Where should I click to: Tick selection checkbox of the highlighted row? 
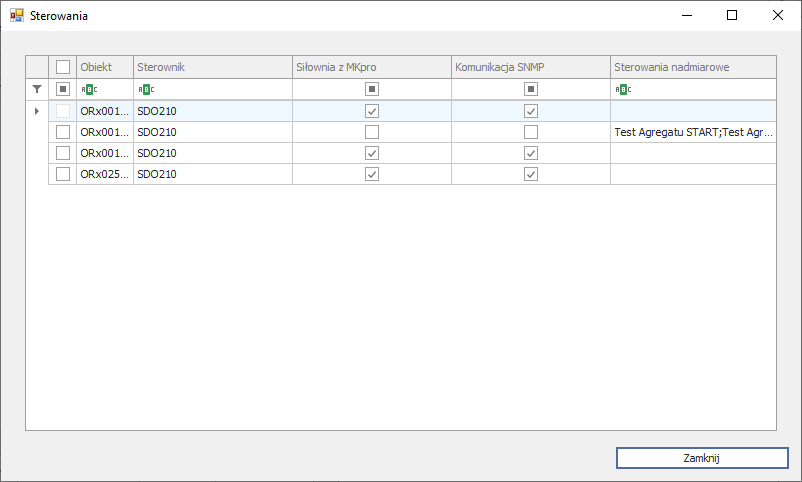pyautogui.click(x=63, y=111)
